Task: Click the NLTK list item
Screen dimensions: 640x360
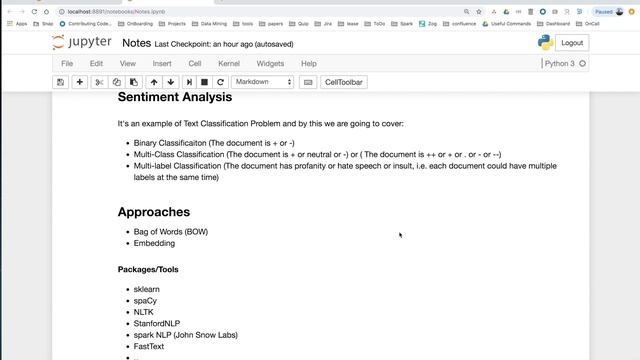Action: [x=143, y=312]
